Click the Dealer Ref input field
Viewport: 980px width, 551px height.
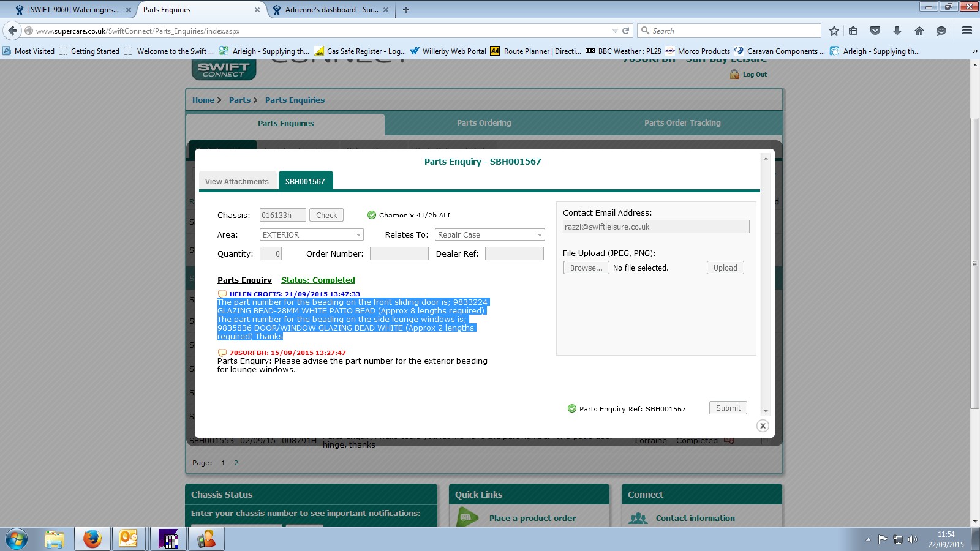pos(514,253)
